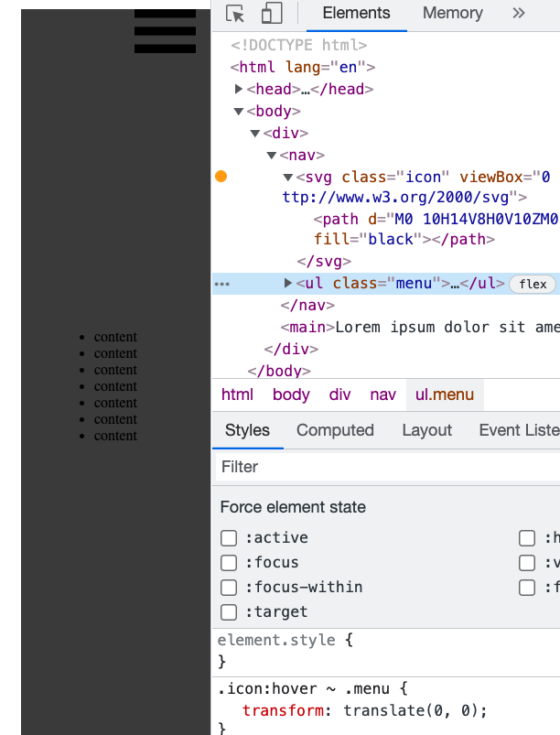Collapse the nav element node
Screen dimensions: 560x735
(272, 156)
